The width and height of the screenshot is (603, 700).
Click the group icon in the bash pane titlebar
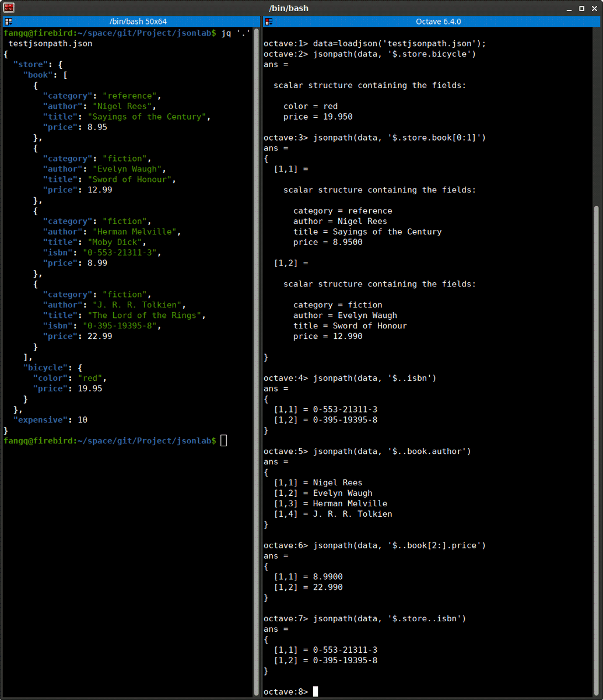pos(8,22)
